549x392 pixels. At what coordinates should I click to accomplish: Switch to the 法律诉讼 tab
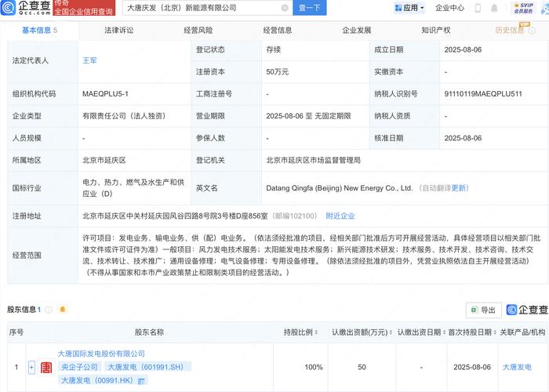coord(118,31)
